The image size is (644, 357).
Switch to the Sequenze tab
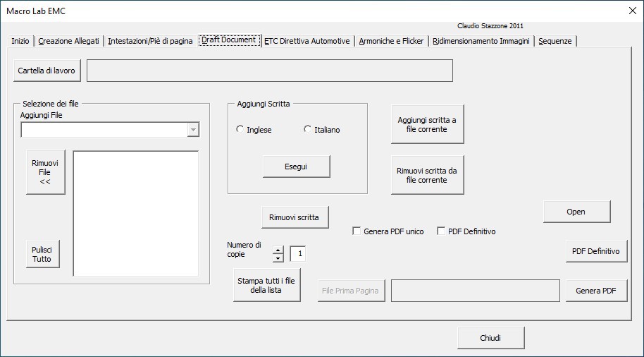pos(555,41)
